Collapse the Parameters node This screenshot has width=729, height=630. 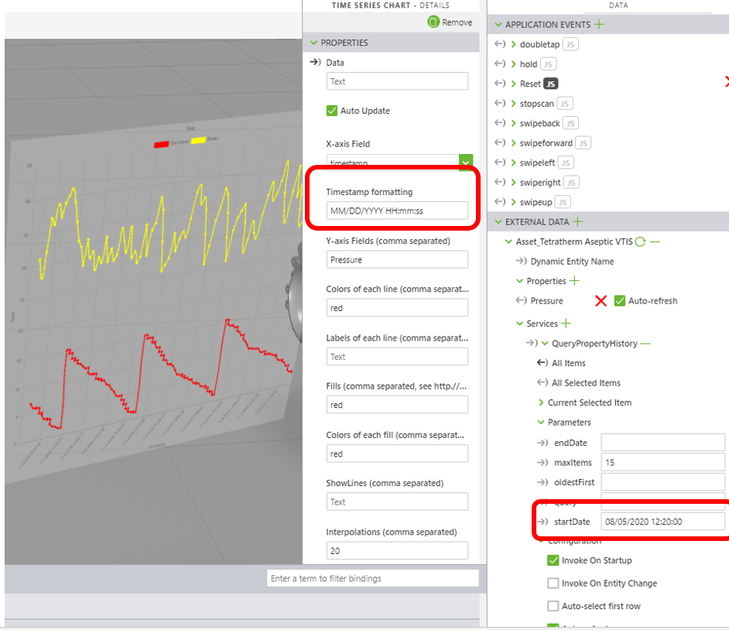[541, 422]
